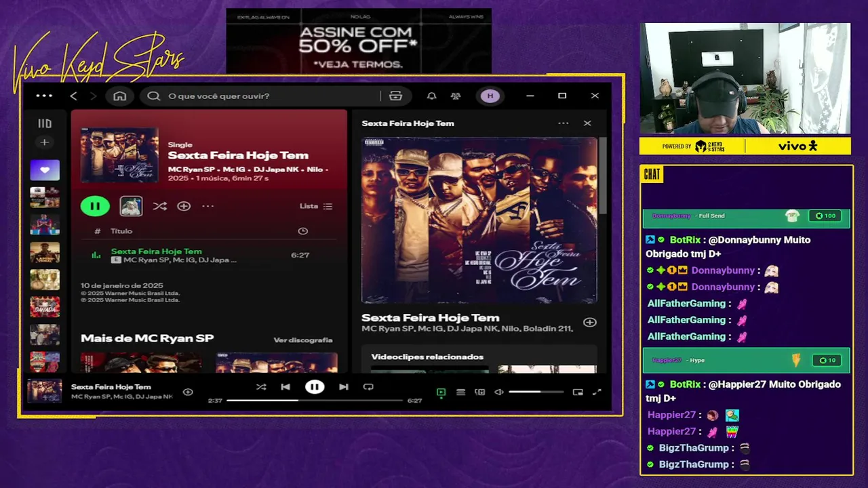Click the album preview thumbnail beside green pause
Image resolution: width=868 pixels, height=488 pixels.
point(131,206)
